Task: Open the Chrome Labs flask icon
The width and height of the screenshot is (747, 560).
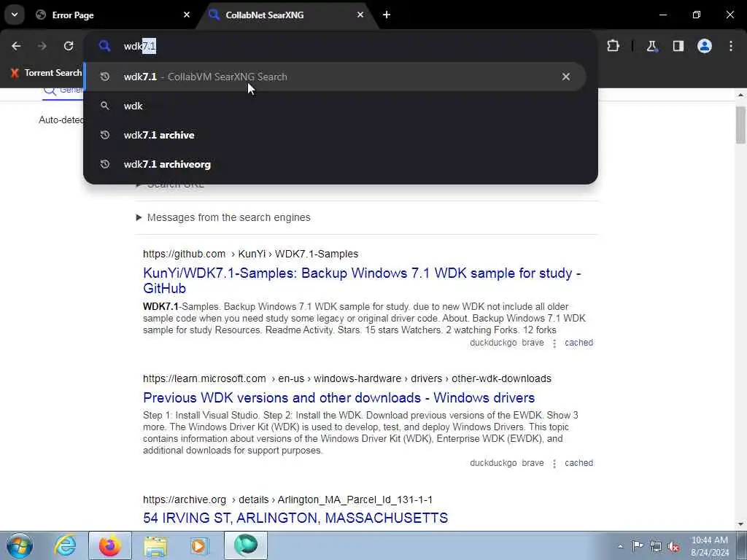Action: 651,46
